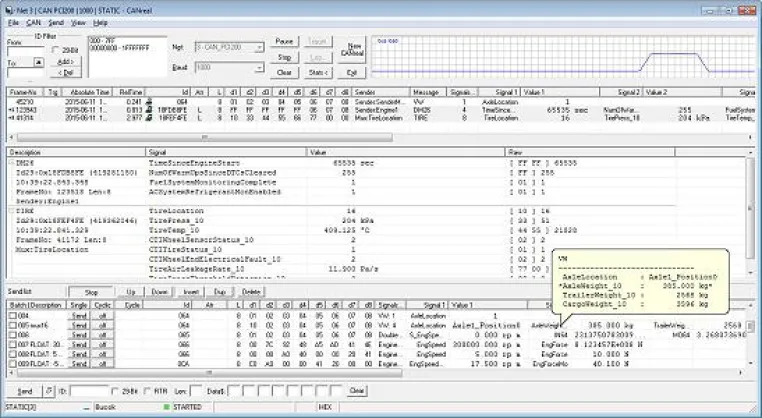Click the HEX status bar entry
The width and height of the screenshot is (762, 418).
(x=325, y=407)
